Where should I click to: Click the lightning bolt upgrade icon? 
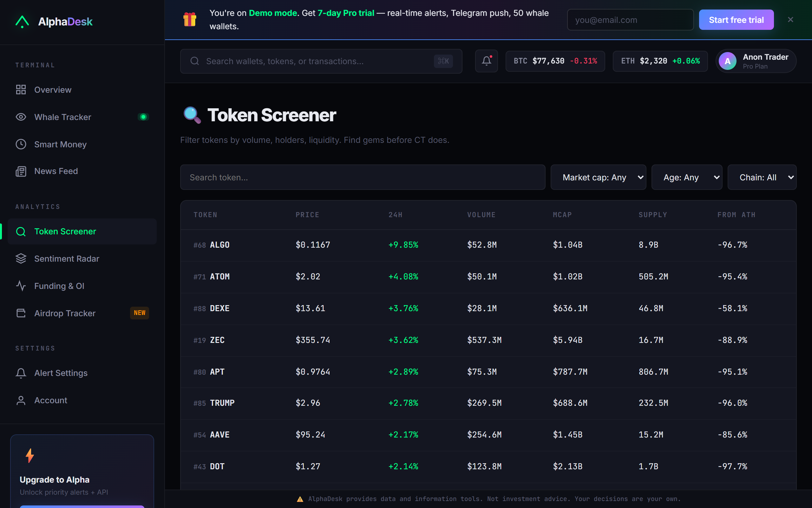(30, 456)
